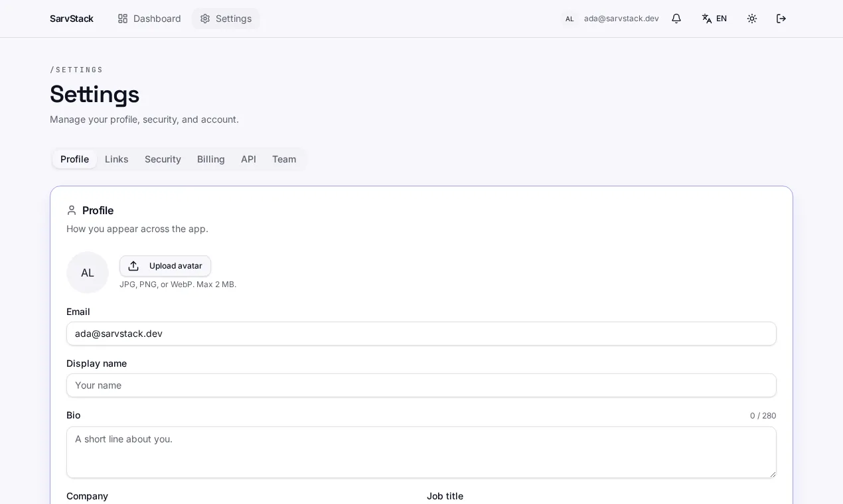Open Dashboard from the top navigation

(x=149, y=19)
